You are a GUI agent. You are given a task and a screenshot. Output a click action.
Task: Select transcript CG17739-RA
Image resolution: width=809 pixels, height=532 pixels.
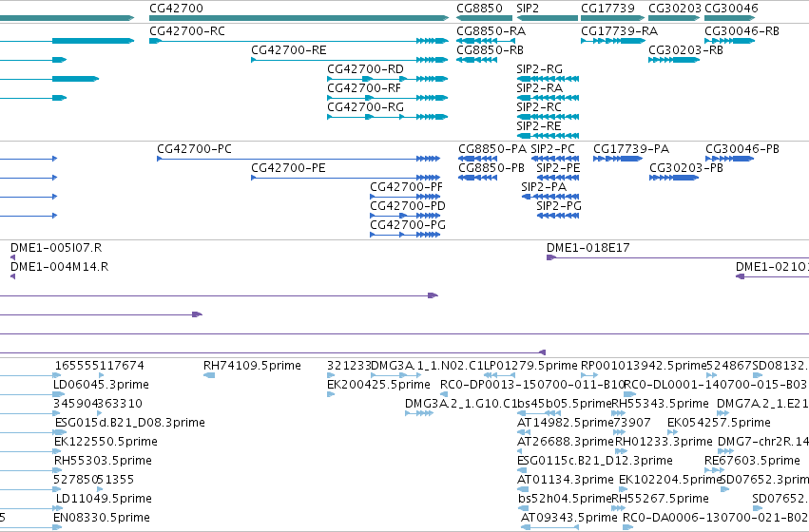613,41
